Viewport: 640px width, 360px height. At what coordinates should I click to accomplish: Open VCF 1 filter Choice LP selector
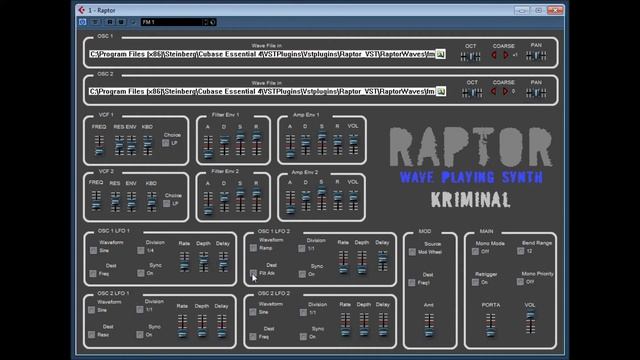click(x=166, y=143)
